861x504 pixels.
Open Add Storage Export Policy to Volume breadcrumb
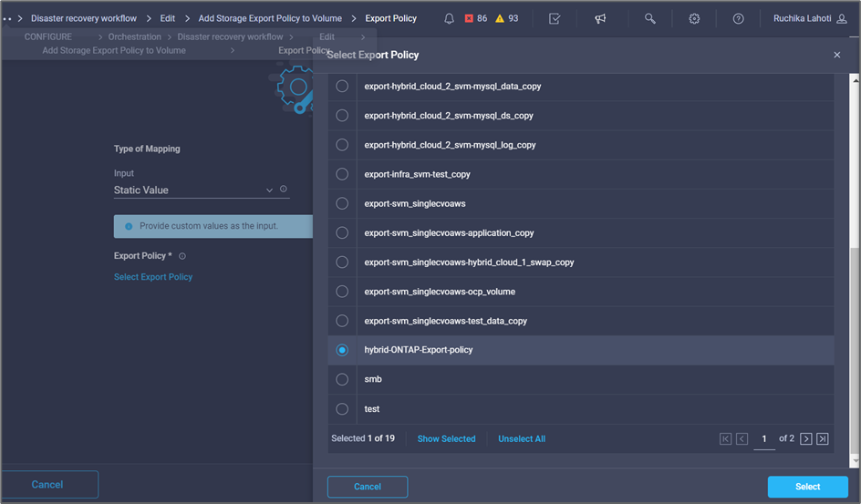(x=270, y=18)
